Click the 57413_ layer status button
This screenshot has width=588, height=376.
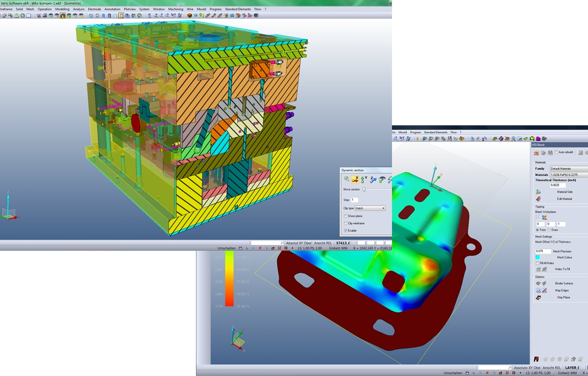pyautogui.click(x=343, y=243)
